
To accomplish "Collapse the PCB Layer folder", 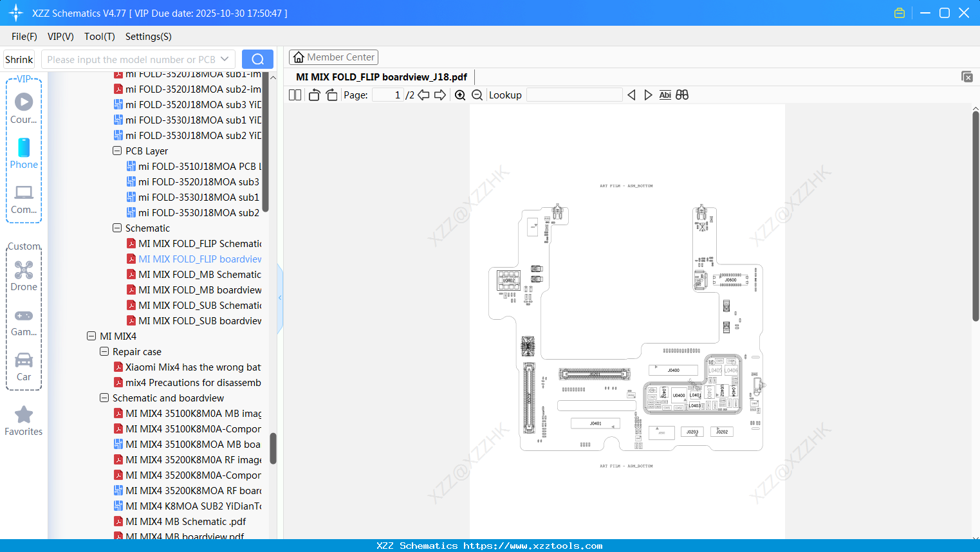I will click(117, 151).
